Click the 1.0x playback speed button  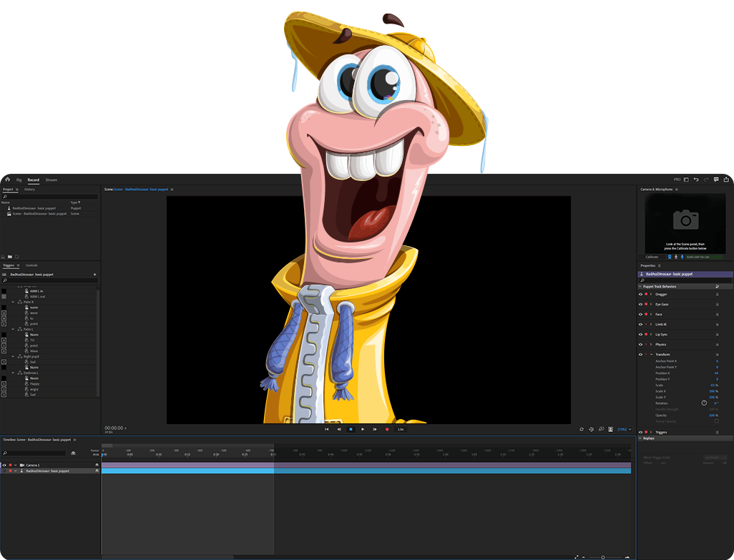[x=401, y=429]
